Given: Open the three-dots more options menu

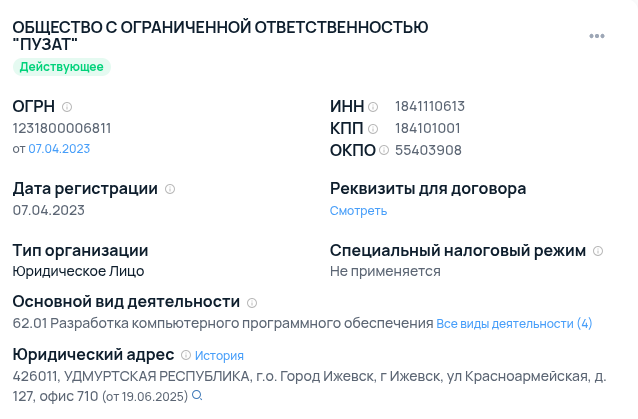Looking at the screenshot, I should click(597, 36).
